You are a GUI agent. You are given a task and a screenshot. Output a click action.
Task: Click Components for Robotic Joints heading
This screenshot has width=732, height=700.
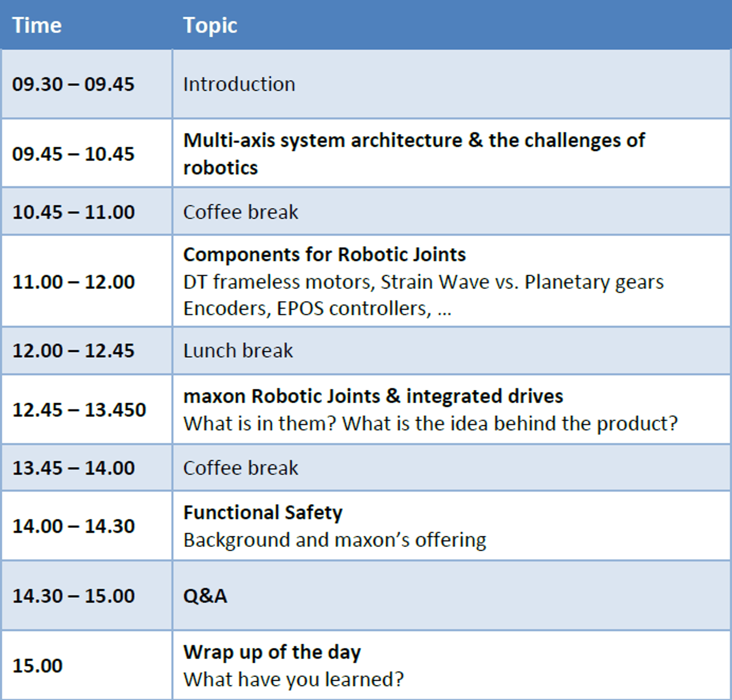coord(324,254)
